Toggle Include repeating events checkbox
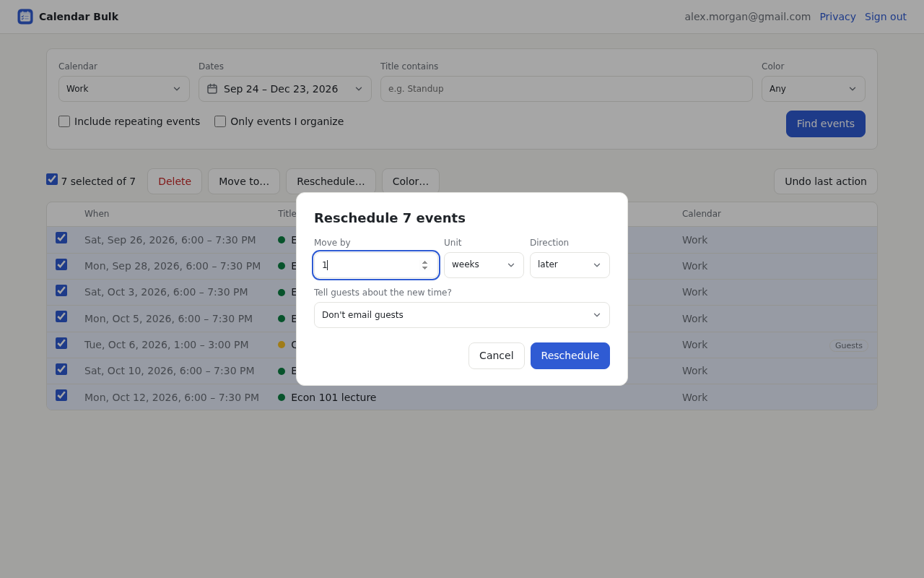The width and height of the screenshot is (924, 578). [64, 121]
